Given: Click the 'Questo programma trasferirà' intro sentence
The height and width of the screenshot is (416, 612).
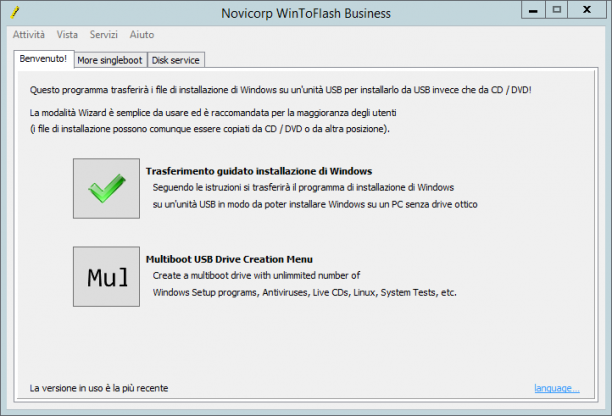Looking at the screenshot, I should point(280,90).
